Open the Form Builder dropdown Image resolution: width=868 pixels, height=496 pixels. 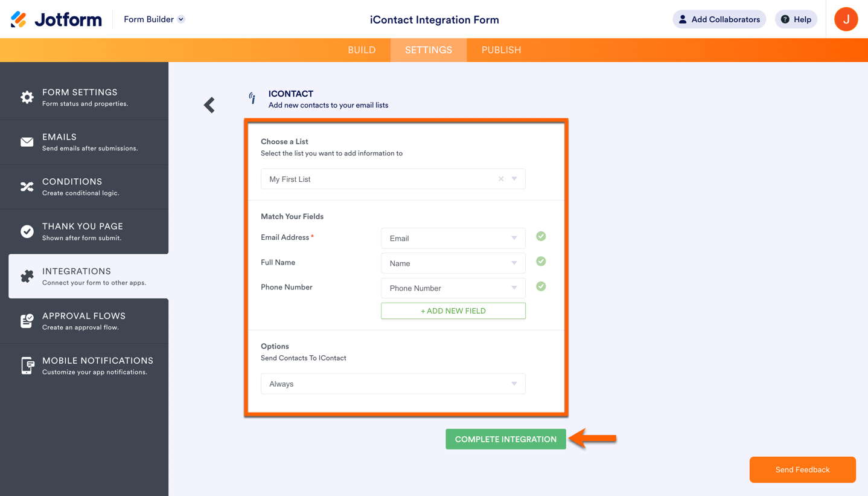point(154,19)
